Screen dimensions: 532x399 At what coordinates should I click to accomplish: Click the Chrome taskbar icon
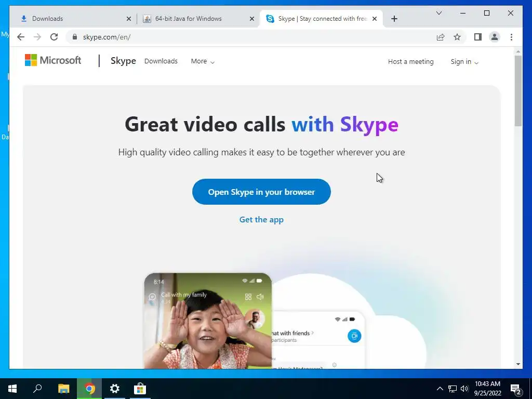(x=89, y=389)
